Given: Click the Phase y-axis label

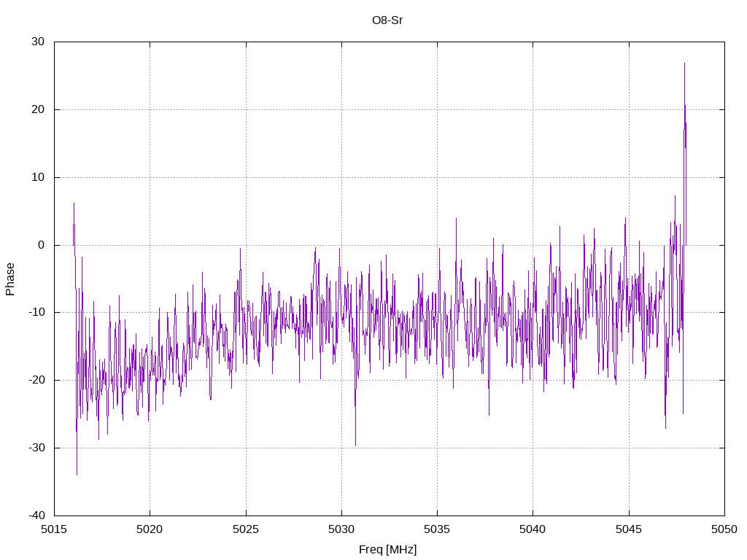Looking at the screenshot, I should (10, 279).
